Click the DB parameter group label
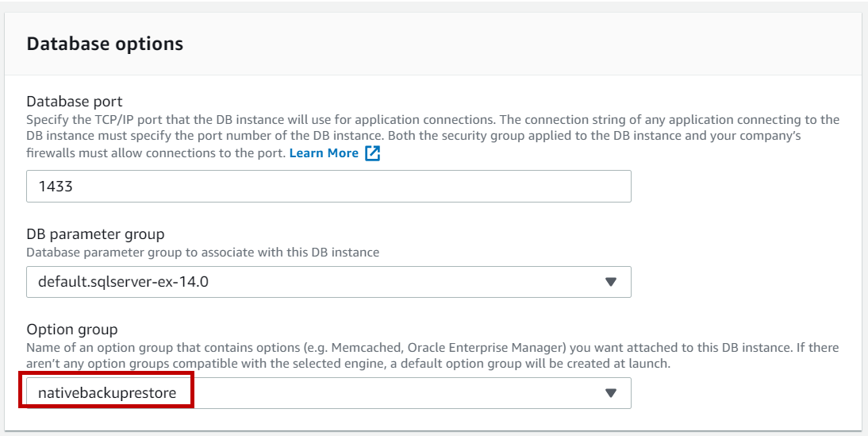 [95, 234]
